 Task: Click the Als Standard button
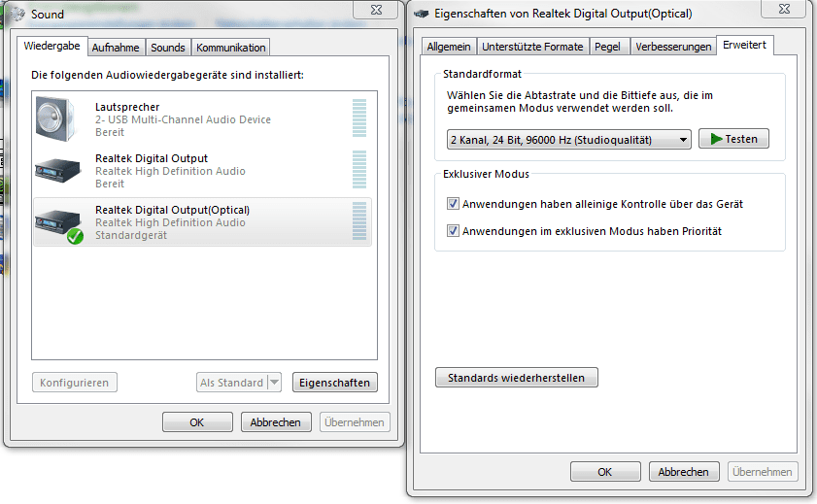232,383
